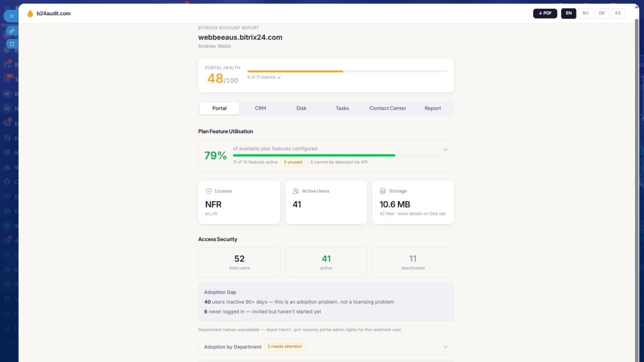Go to the Contact Center tab
Viewport: 644px width, 362px height.
tap(388, 108)
